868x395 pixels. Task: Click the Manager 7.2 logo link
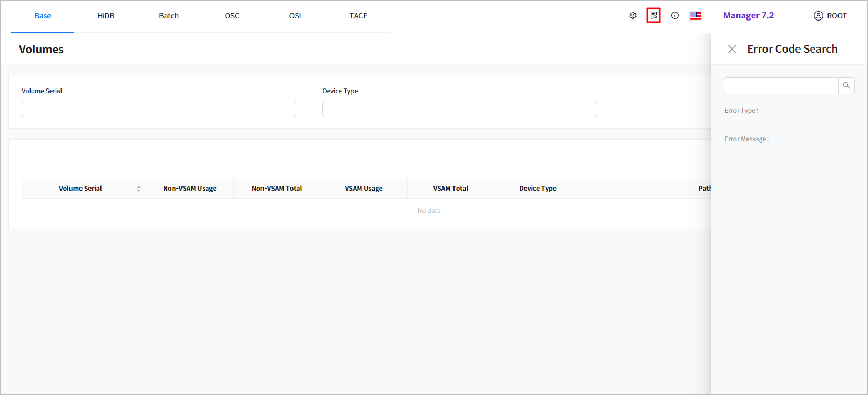click(x=749, y=16)
